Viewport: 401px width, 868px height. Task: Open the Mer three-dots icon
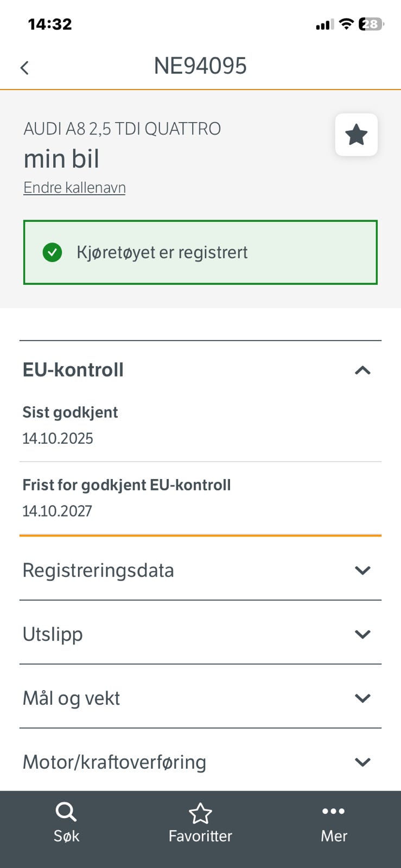click(x=333, y=812)
